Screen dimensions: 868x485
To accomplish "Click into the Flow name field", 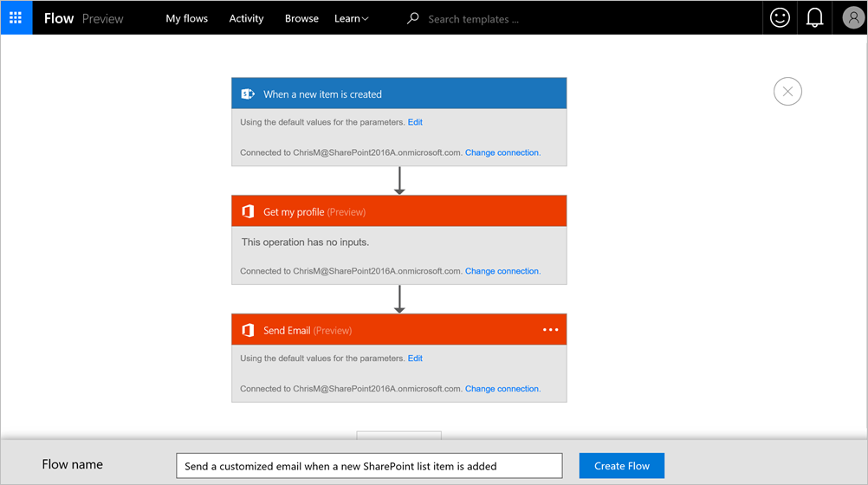I will (369, 466).
